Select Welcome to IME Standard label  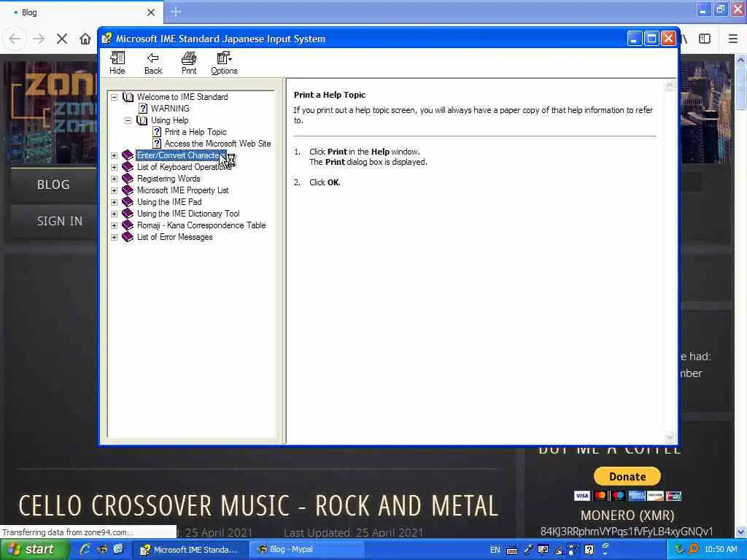[x=182, y=97]
